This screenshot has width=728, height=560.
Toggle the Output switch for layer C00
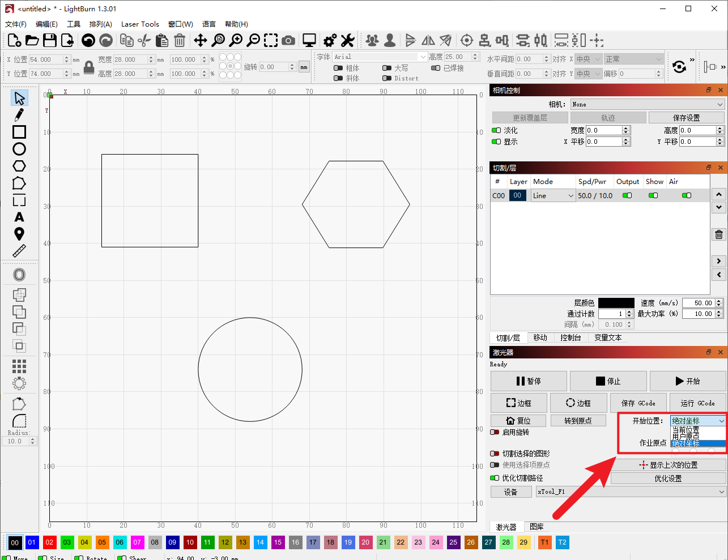[x=627, y=195]
